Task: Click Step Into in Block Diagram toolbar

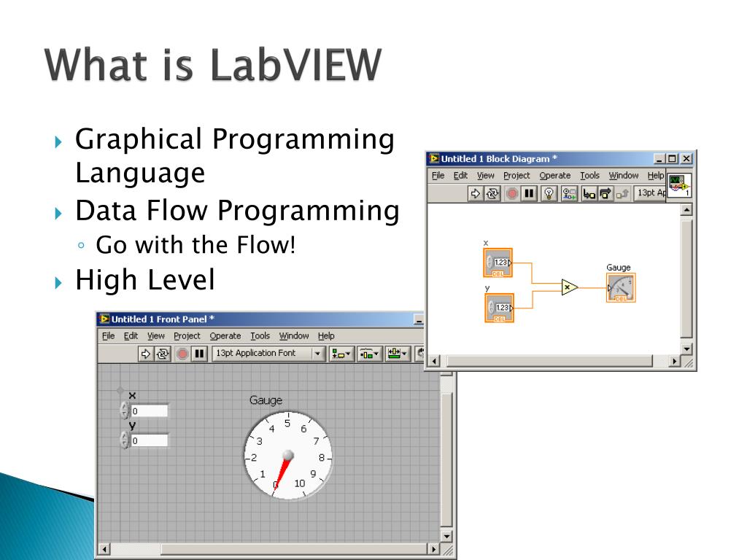Action: [589, 192]
